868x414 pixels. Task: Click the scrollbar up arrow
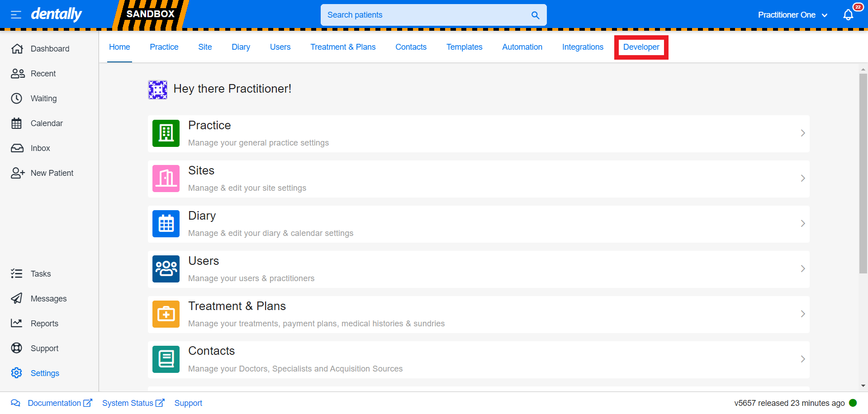(863, 70)
